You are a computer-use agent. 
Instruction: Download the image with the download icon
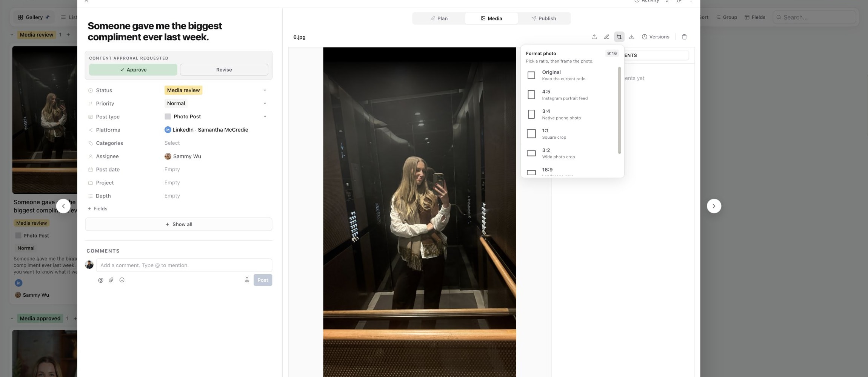tap(632, 37)
